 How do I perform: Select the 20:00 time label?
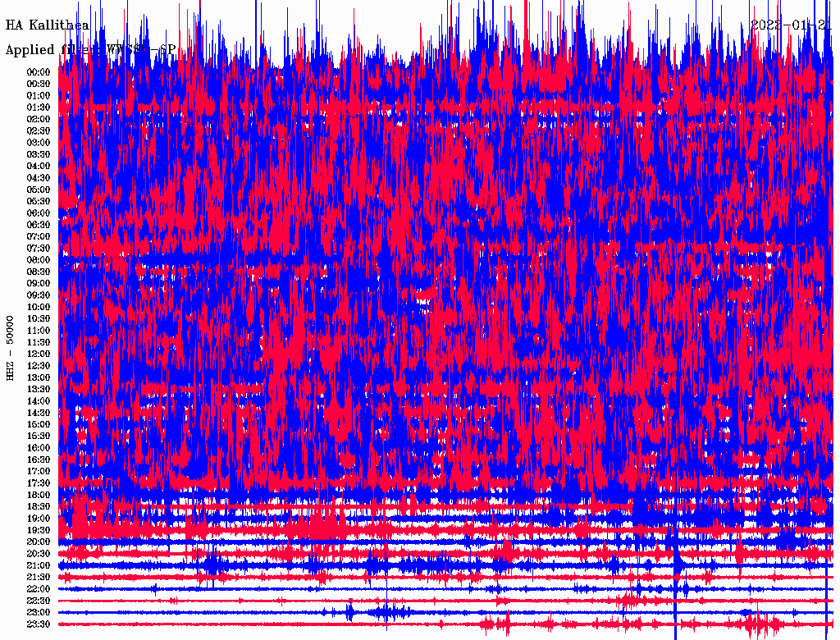[39, 542]
